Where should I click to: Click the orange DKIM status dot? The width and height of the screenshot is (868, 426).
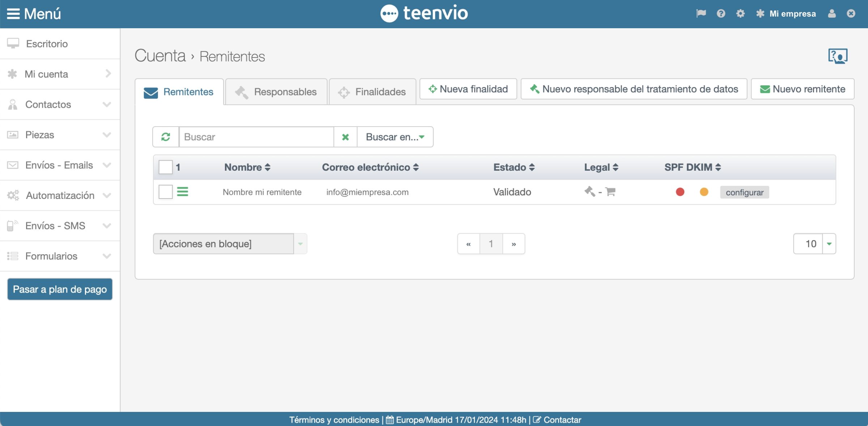tap(704, 192)
